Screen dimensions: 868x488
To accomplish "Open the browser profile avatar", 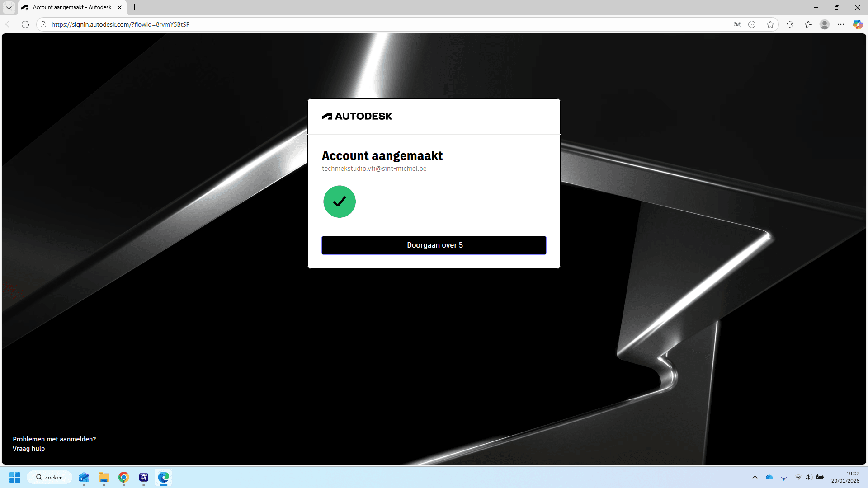I will pos(825,24).
